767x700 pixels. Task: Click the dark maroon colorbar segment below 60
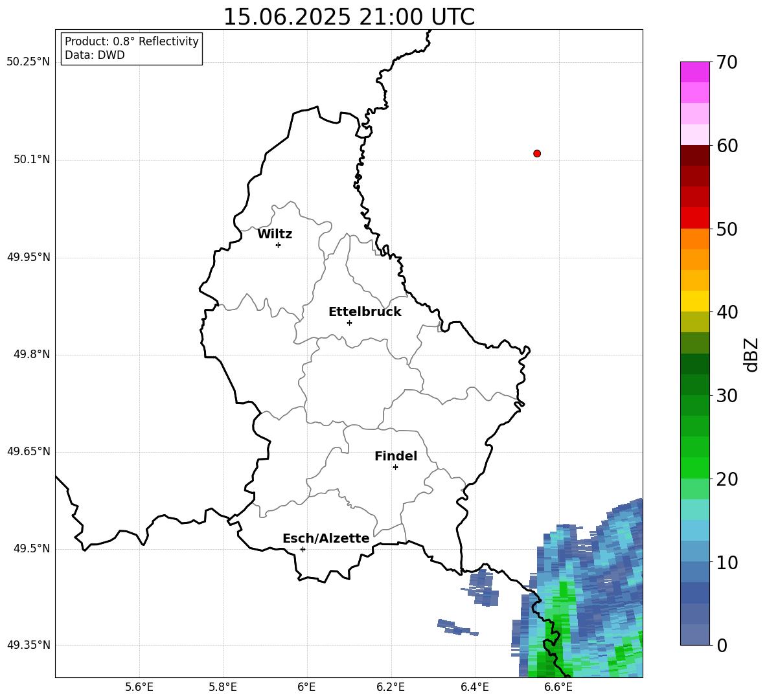tap(694, 155)
